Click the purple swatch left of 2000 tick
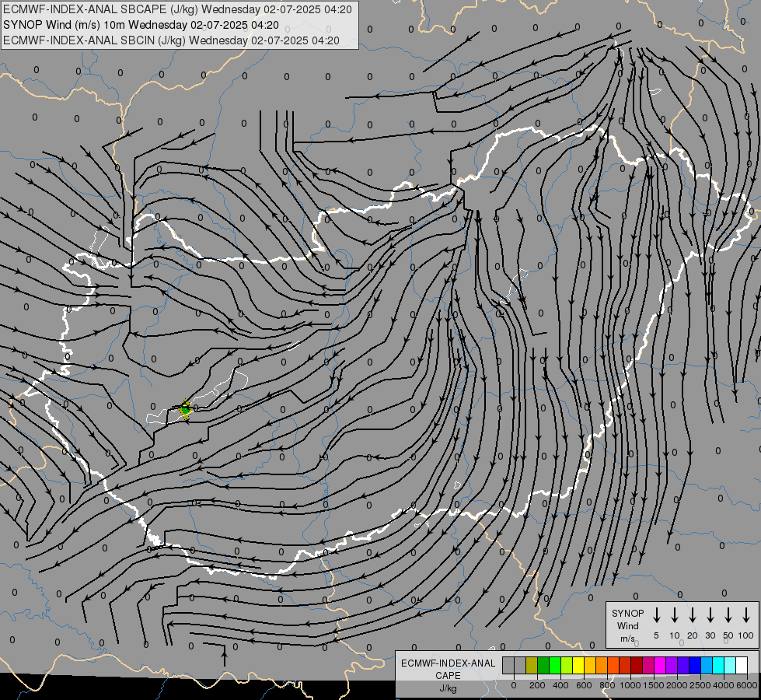Screen dimensions: 761x700 click(671, 666)
